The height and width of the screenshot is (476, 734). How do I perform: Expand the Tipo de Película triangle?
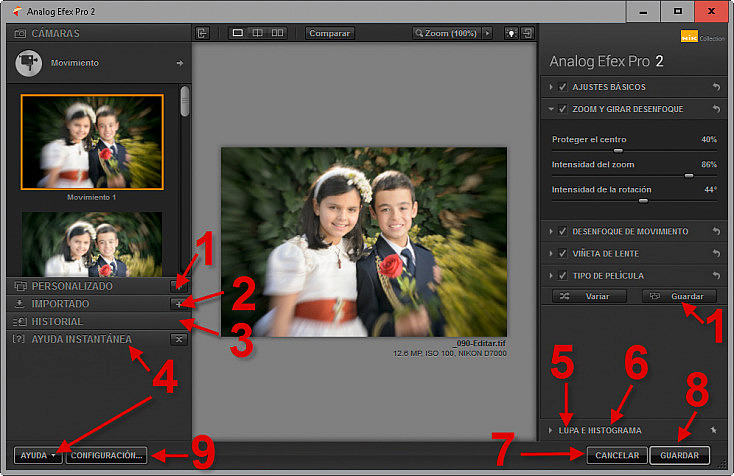tap(550, 275)
